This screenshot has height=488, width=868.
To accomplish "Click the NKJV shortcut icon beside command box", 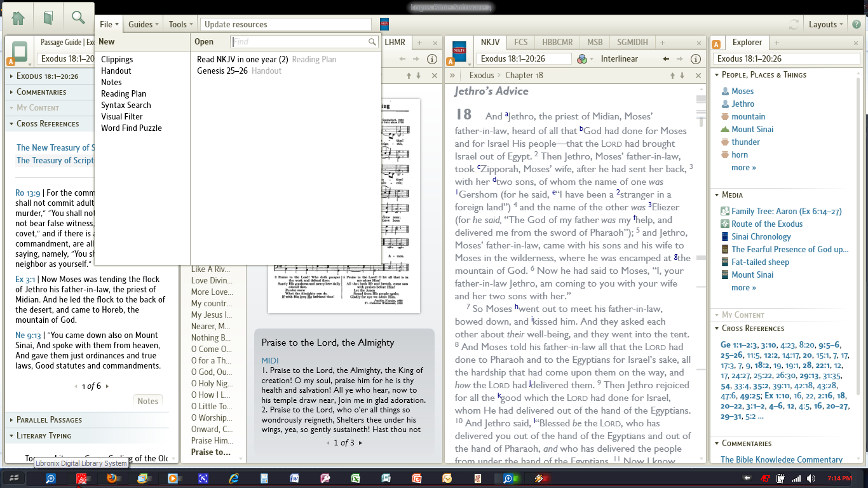I will [384, 24].
